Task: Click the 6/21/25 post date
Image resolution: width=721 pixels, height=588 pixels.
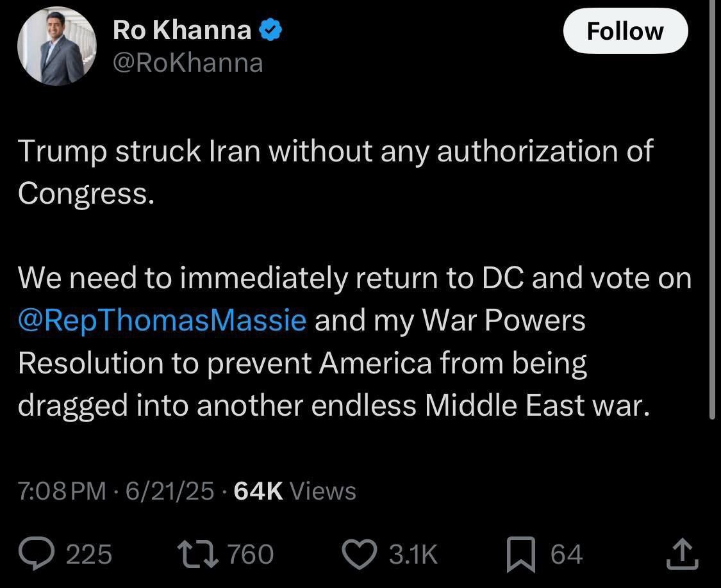Action: pos(170,491)
